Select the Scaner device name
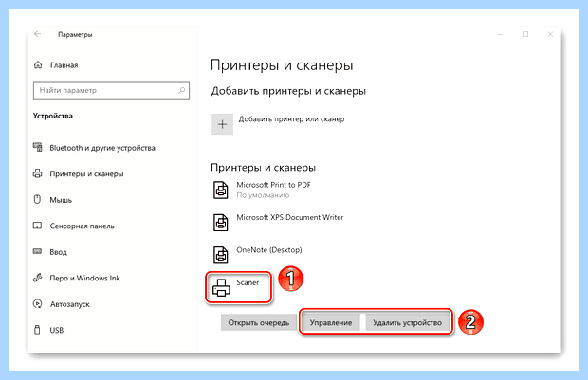 (x=248, y=282)
